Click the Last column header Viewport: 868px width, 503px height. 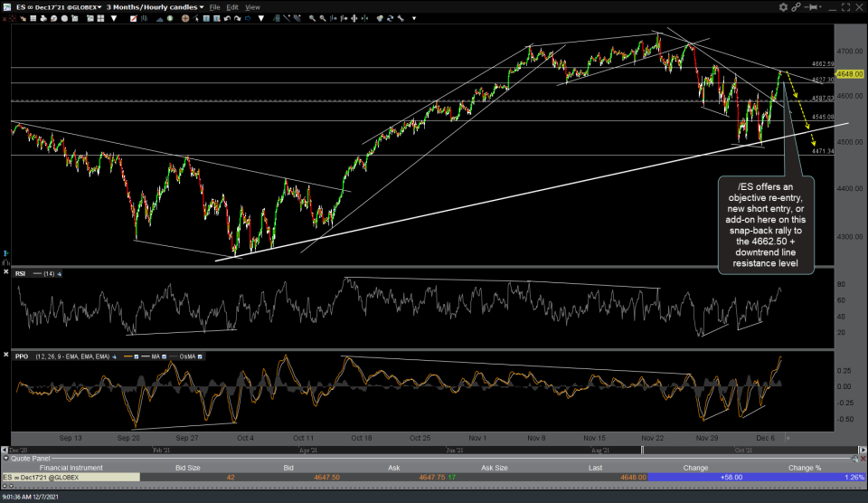pos(595,468)
